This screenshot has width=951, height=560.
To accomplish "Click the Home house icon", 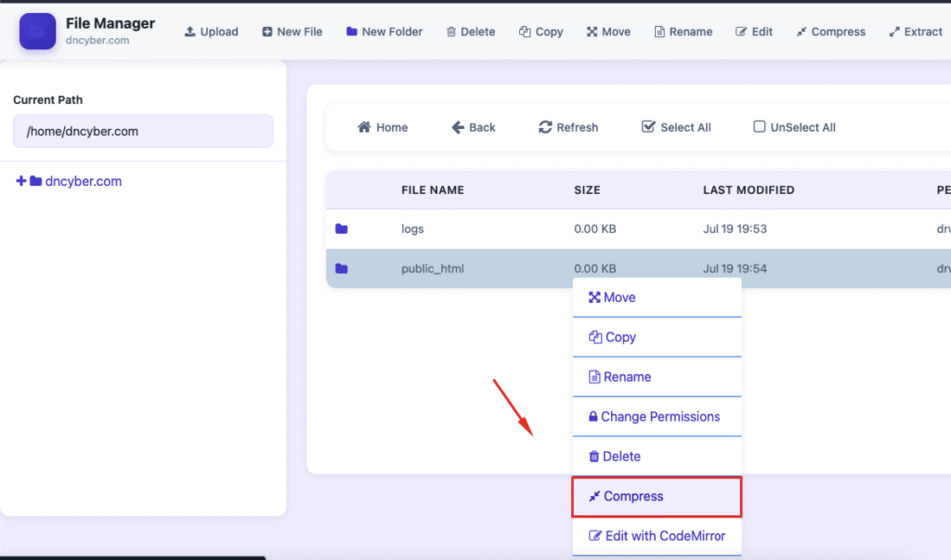I will (x=364, y=127).
